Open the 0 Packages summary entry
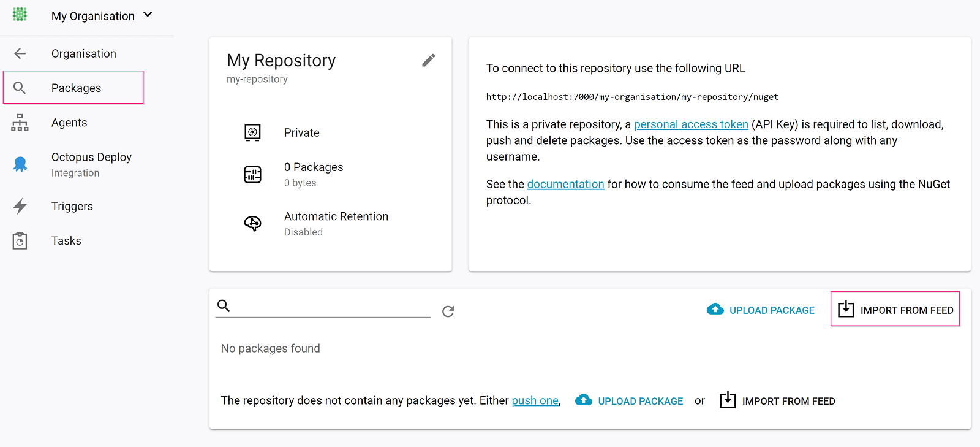This screenshot has width=980, height=447. coord(313,167)
